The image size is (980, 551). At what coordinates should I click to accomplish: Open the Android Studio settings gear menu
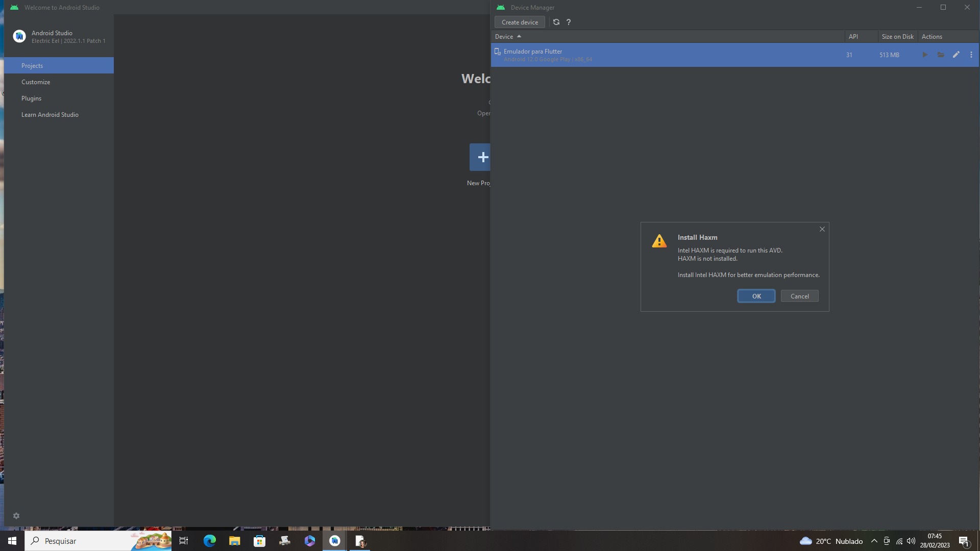(x=15, y=516)
